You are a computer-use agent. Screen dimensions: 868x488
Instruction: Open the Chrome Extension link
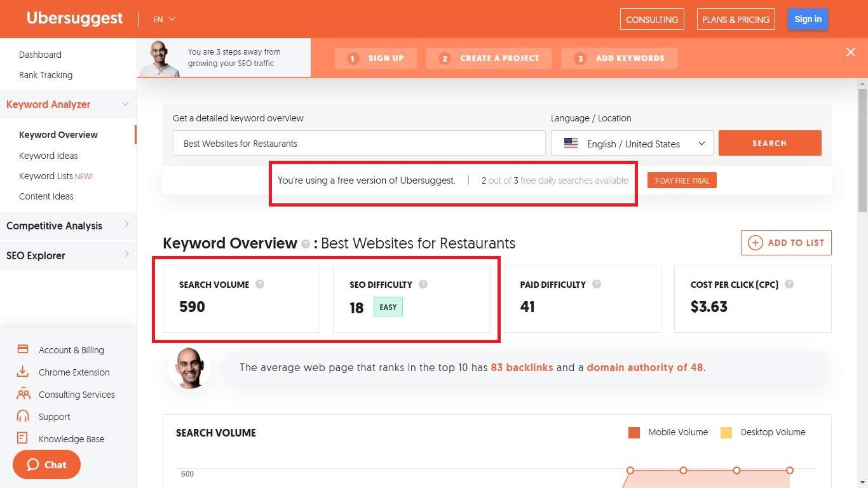(x=74, y=372)
